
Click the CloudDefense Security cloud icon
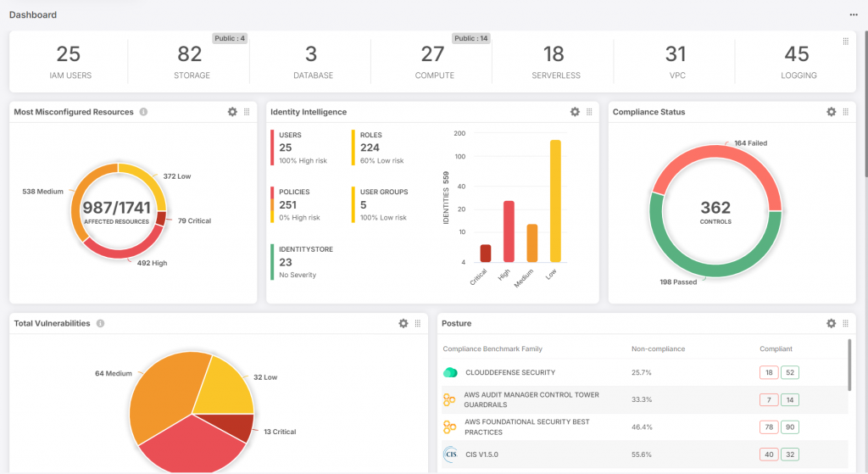[450, 372]
